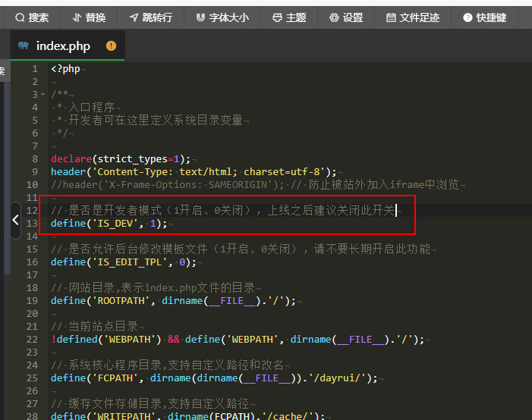Click the FCPATH define line
The height and width of the screenshot is (420, 532).
214,378
